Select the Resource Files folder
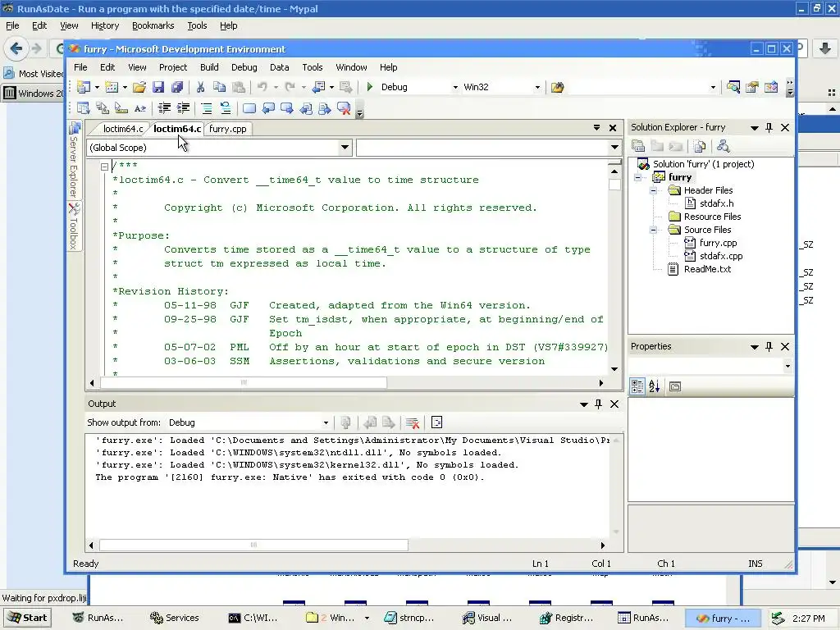840x630 pixels. [713, 217]
